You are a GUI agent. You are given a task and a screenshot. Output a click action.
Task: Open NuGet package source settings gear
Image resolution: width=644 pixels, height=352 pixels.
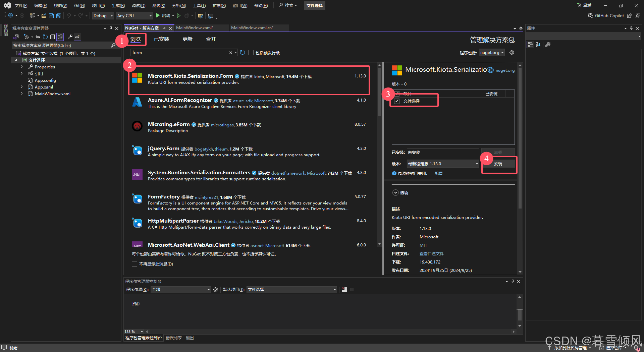512,52
